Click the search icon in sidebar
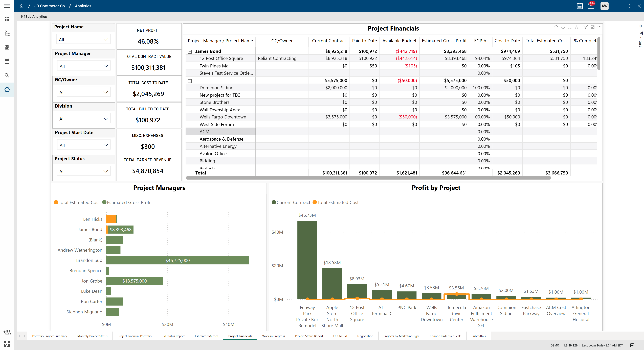 click(x=7, y=76)
